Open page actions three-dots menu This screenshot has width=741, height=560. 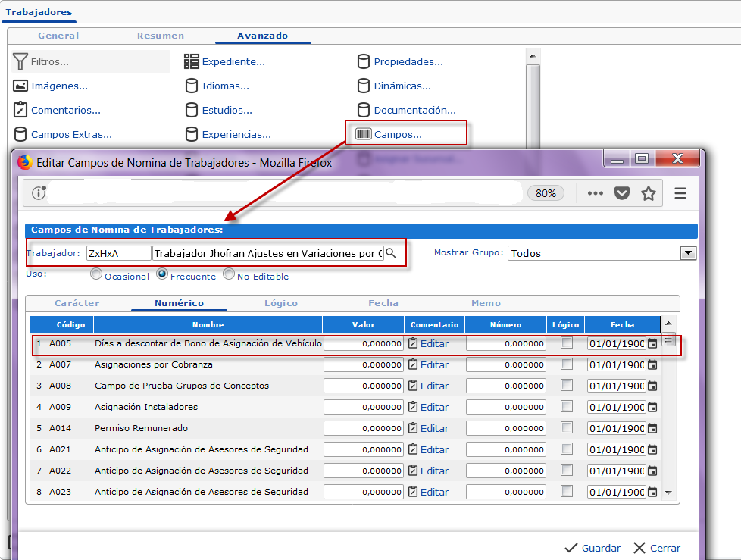(595, 193)
